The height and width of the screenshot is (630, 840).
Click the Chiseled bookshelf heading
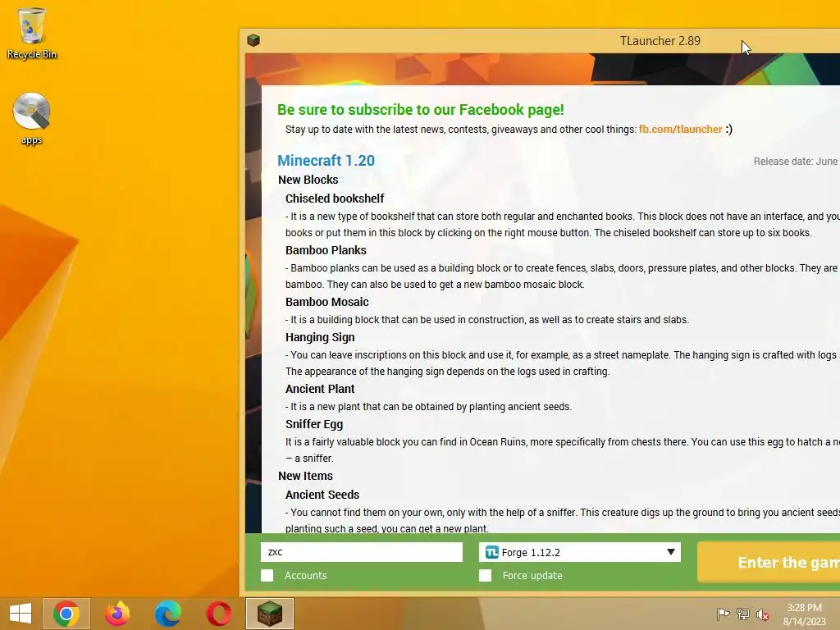point(335,199)
